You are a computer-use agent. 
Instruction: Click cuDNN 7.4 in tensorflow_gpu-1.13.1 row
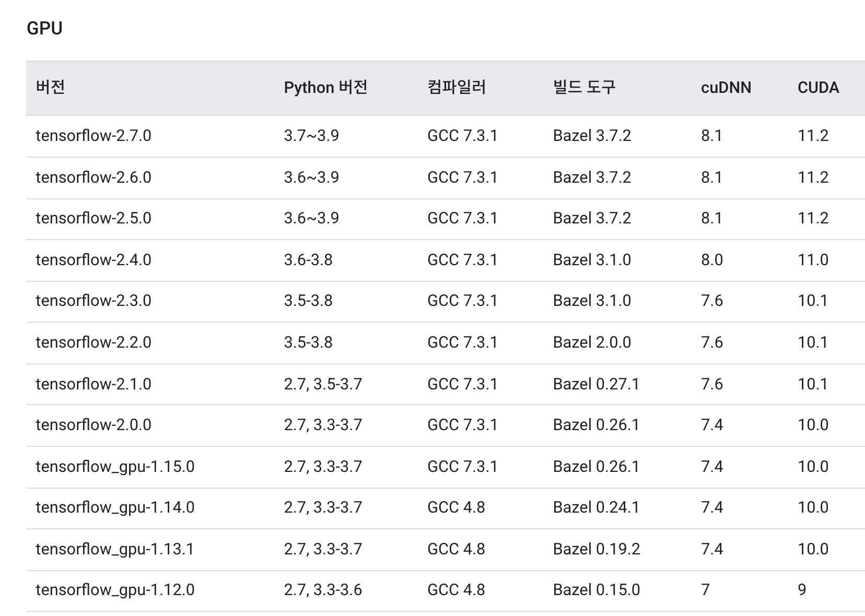[712, 549]
